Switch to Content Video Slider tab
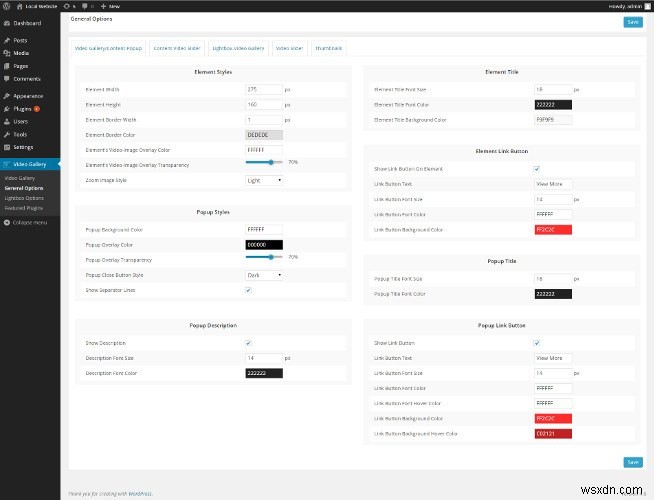654x500 pixels. click(x=177, y=48)
